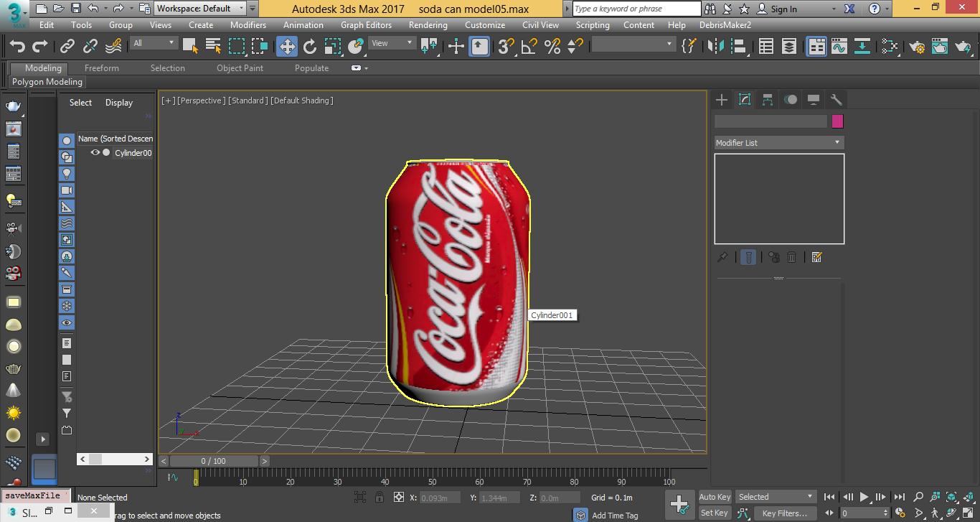
Task: Activate the Select and Place tool
Action: click(x=356, y=47)
